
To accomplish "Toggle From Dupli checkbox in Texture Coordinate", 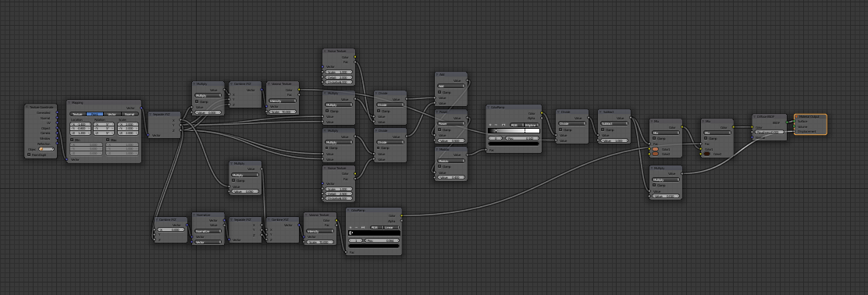I will [29, 155].
